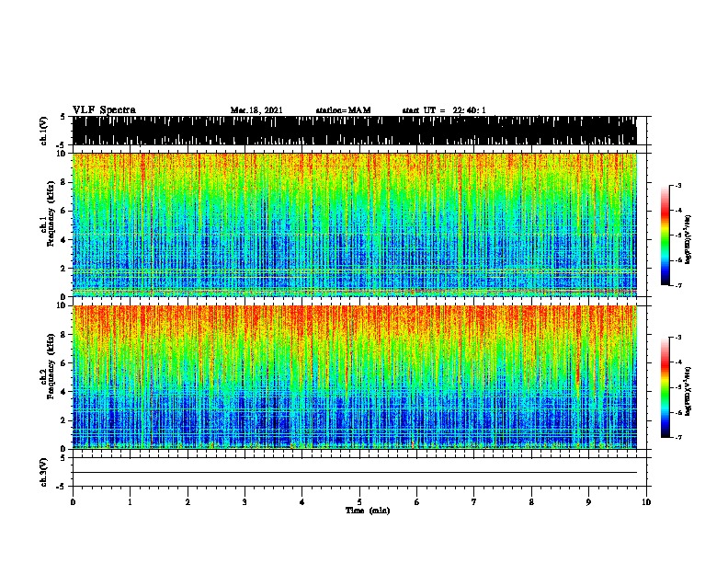The width and height of the screenshot is (728, 563).
Task: Click the time axis tick labeled 5
Action: pyautogui.click(x=359, y=502)
